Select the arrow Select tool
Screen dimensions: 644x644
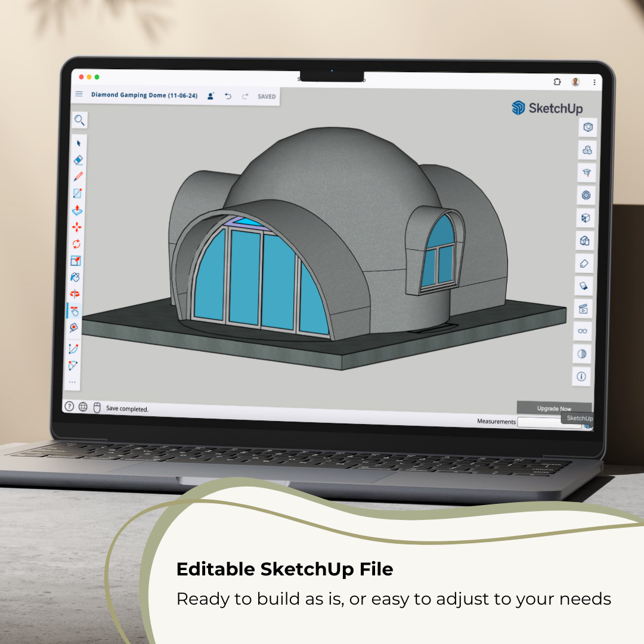point(79,143)
